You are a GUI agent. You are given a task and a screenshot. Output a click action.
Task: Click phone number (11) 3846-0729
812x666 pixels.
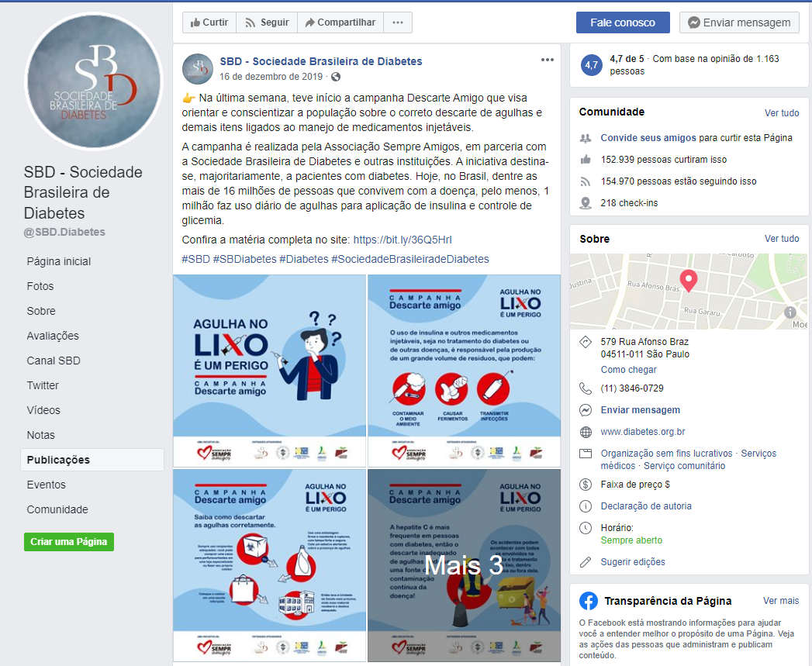coord(632,388)
